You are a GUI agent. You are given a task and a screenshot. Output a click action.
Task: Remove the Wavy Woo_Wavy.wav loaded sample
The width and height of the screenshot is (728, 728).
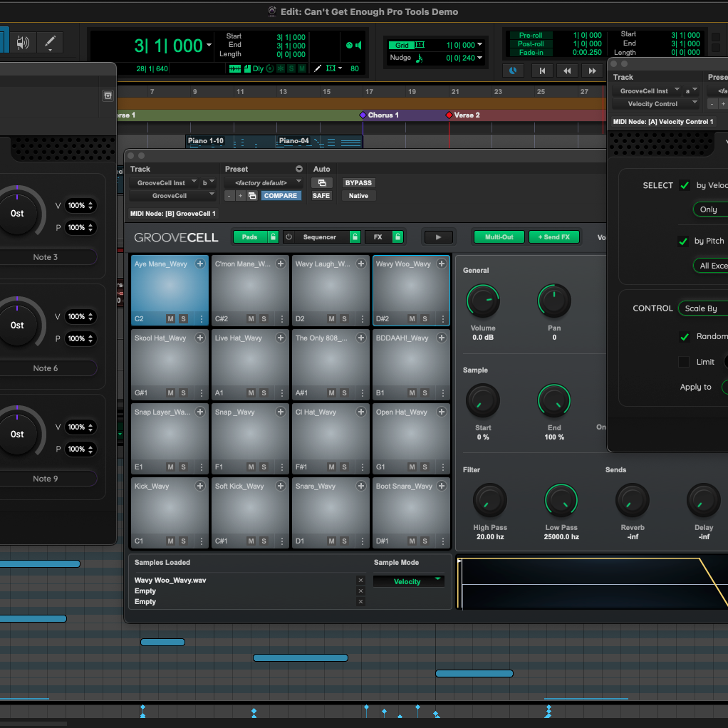point(360,580)
